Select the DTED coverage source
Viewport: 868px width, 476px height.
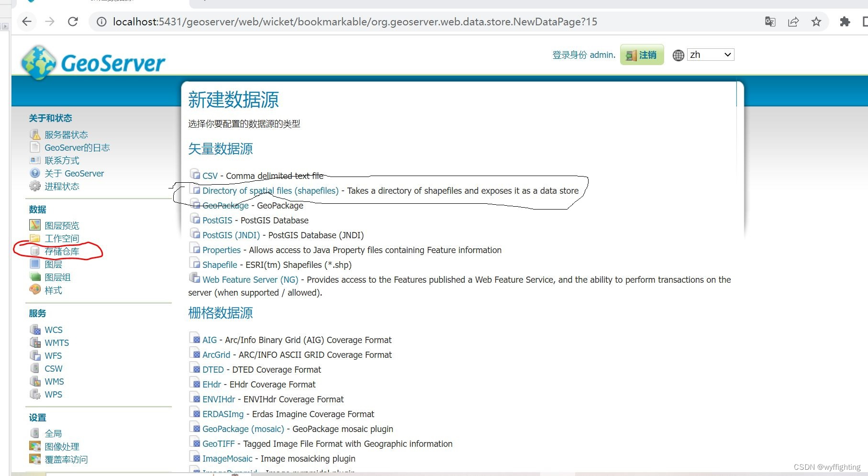213,369
